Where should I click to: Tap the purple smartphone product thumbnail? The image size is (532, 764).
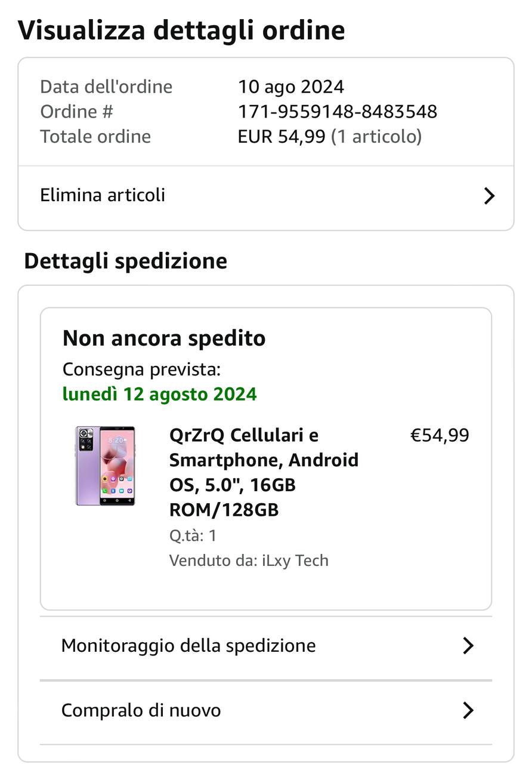click(x=105, y=466)
